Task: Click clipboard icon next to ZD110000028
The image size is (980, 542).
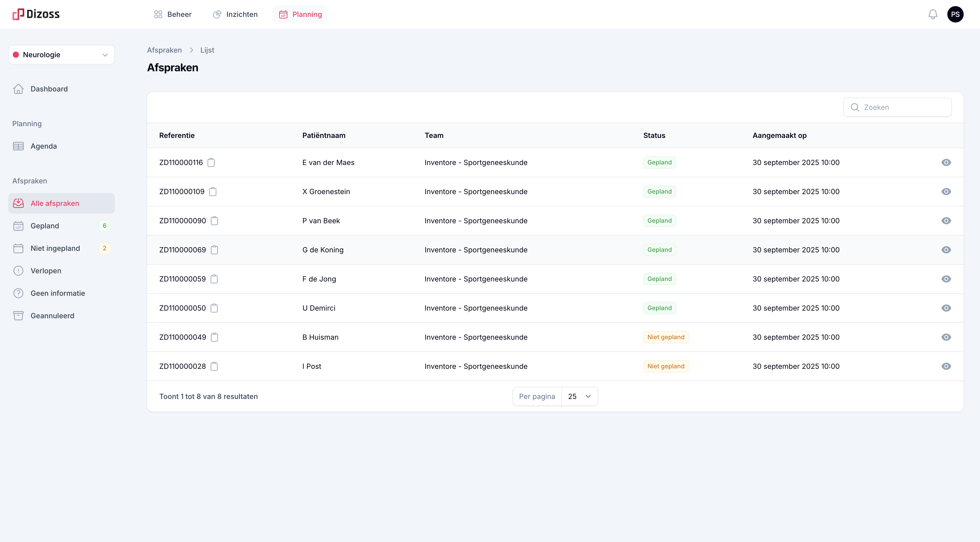Action: point(214,366)
